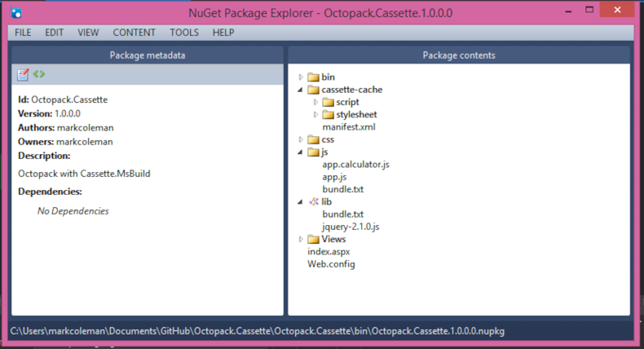The height and width of the screenshot is (349, 644).
Task: Expand the css folder arrow
Action: pyautogui.click(x=302, y=139)
